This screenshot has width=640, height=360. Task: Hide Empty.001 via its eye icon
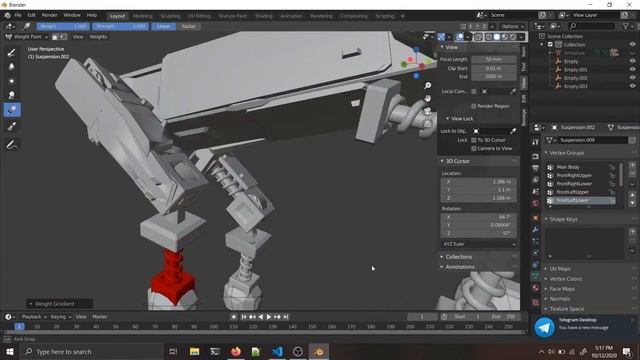[x=632, y=69]
